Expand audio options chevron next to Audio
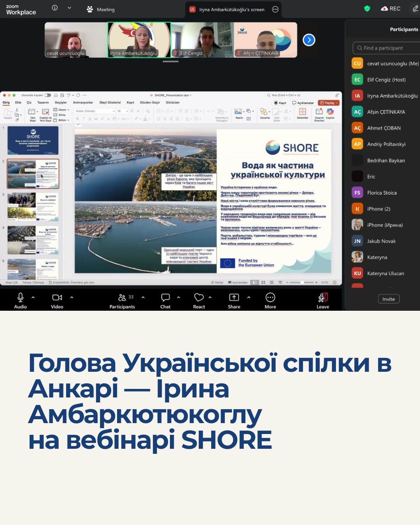This screenshot has height=525, width=420. pos(33,297)
